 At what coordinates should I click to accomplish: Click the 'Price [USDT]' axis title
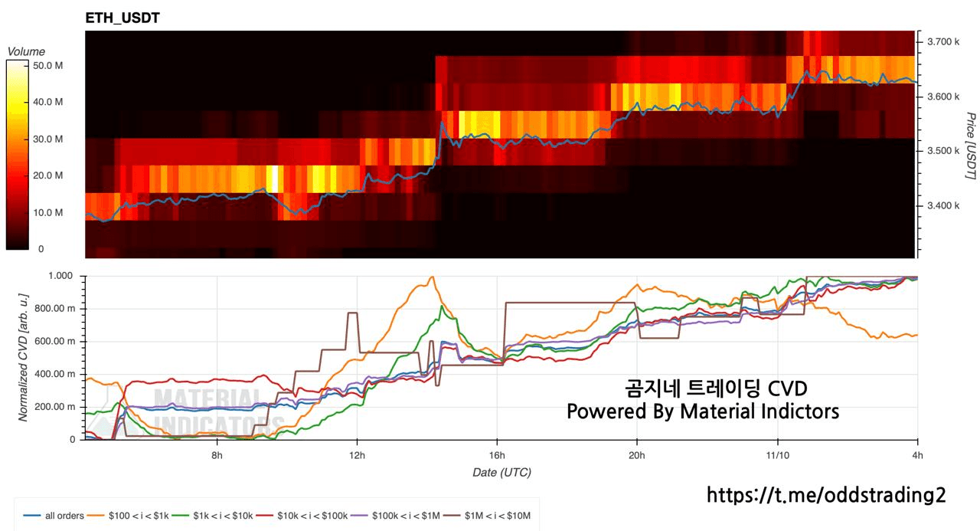tap(970, 146)
